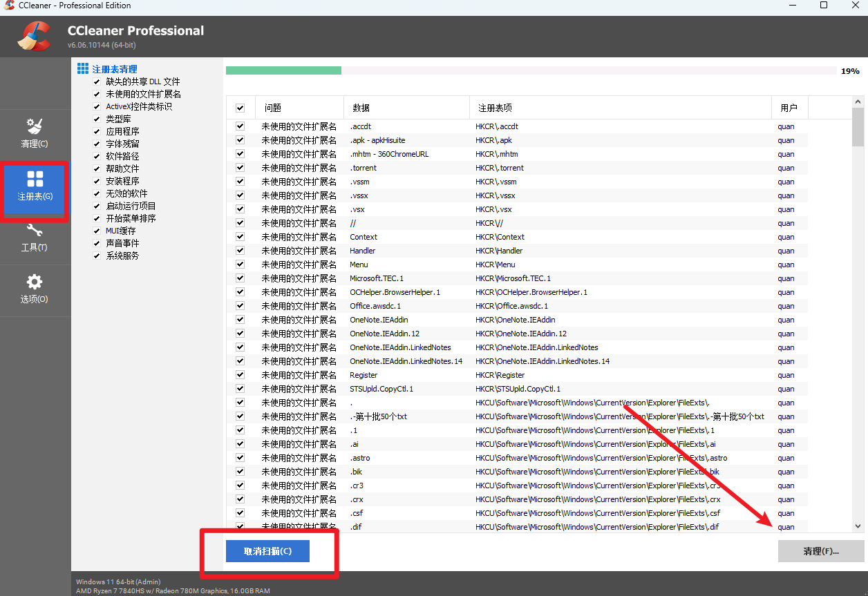
Task: Select .mhtm - 360ChromeURL data cell
Action: tap(389, 154)
